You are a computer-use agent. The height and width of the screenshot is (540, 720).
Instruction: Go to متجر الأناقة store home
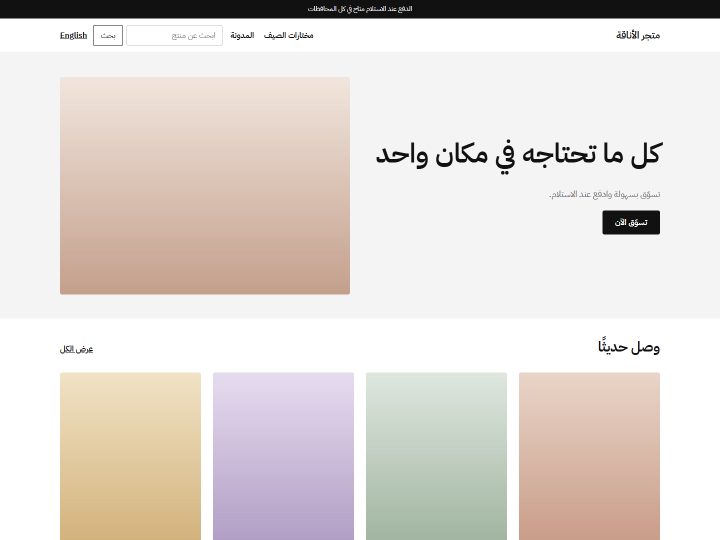(x=638, y=35)
